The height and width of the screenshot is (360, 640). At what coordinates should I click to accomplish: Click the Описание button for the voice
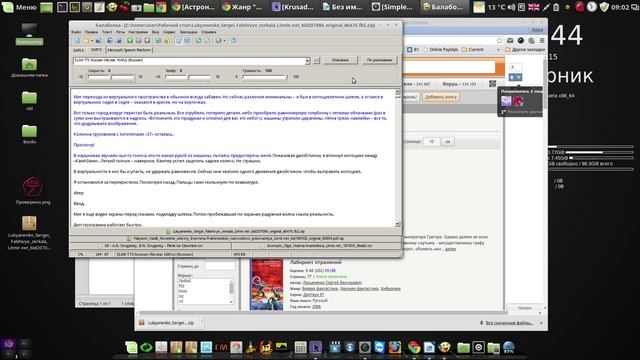(340, 60)
